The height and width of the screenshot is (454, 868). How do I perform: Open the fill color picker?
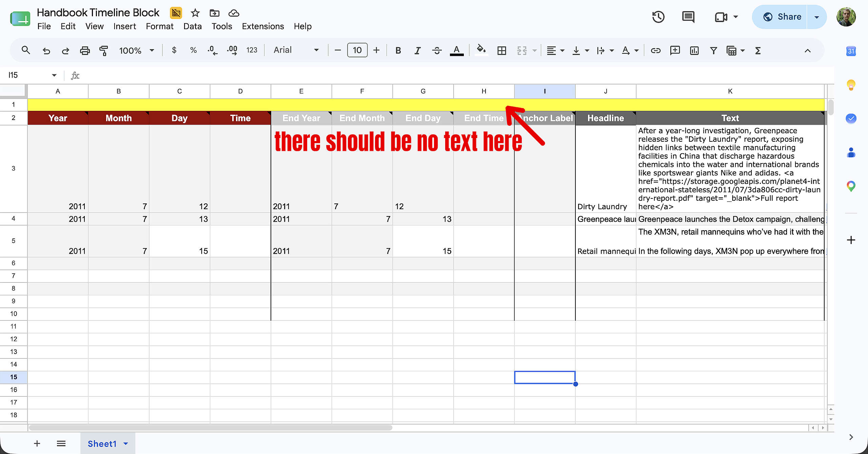[x=481, y=51]
